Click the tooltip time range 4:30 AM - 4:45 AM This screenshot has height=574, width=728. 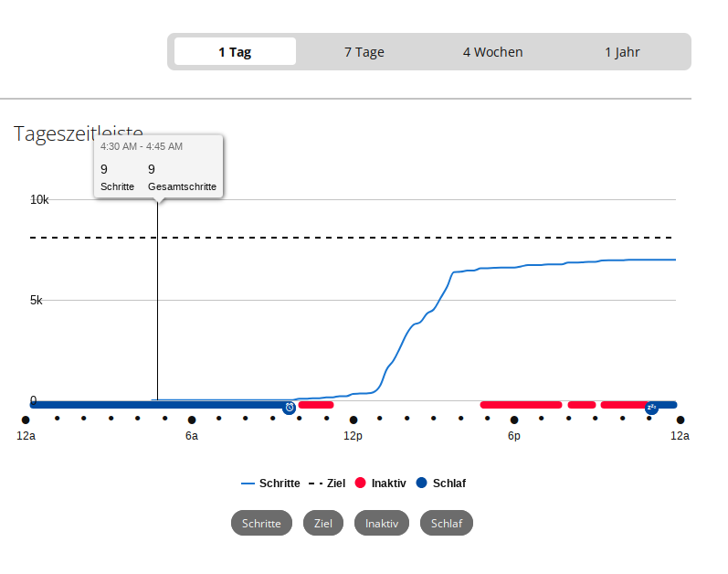click(x=142, y=146)
